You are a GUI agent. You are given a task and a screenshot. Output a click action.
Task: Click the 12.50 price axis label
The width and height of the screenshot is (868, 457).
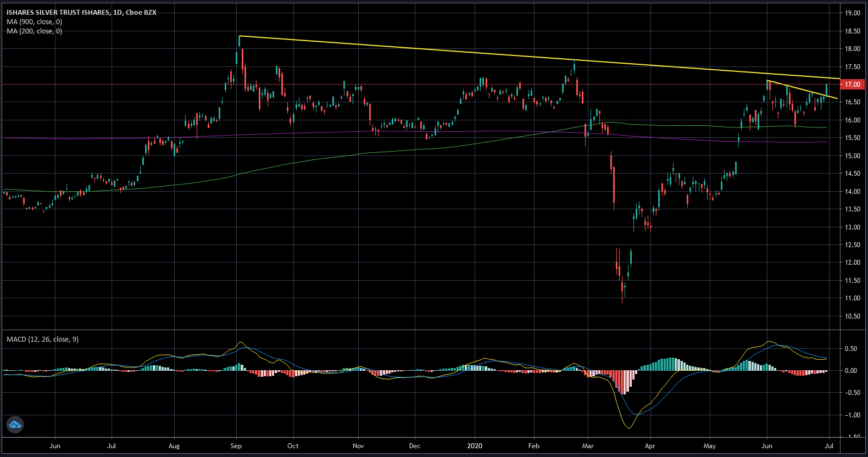pos(853,245)
